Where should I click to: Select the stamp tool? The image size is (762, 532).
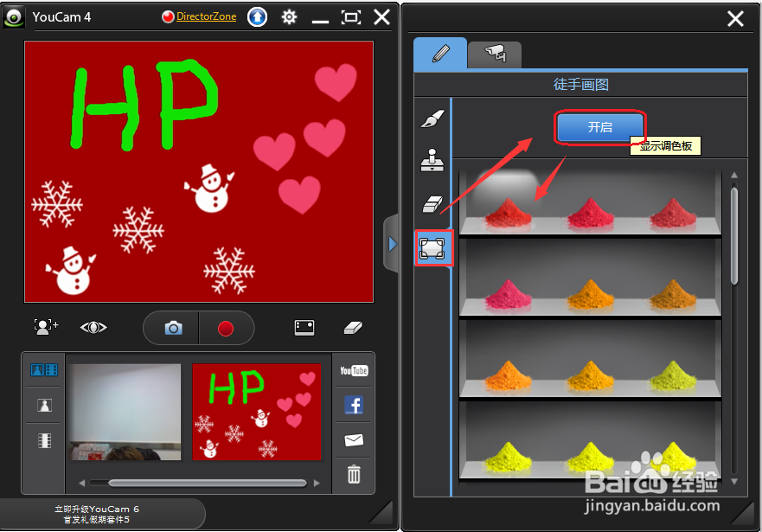point(432,160)
